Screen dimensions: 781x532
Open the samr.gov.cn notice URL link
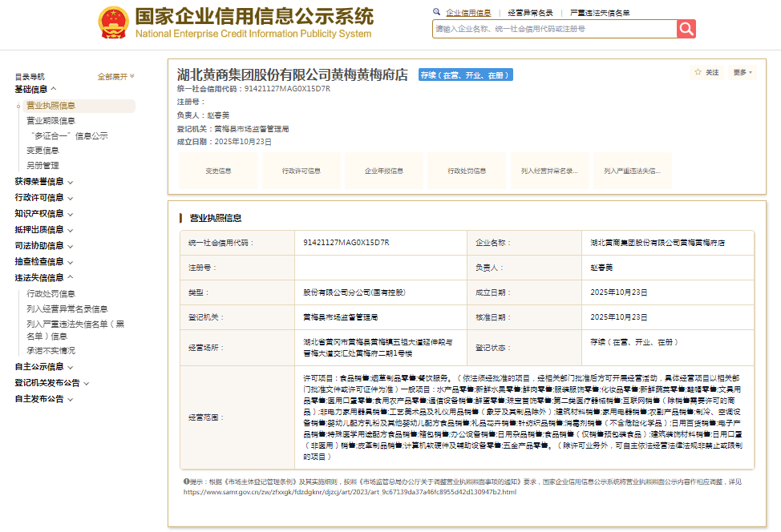point(350,492)
